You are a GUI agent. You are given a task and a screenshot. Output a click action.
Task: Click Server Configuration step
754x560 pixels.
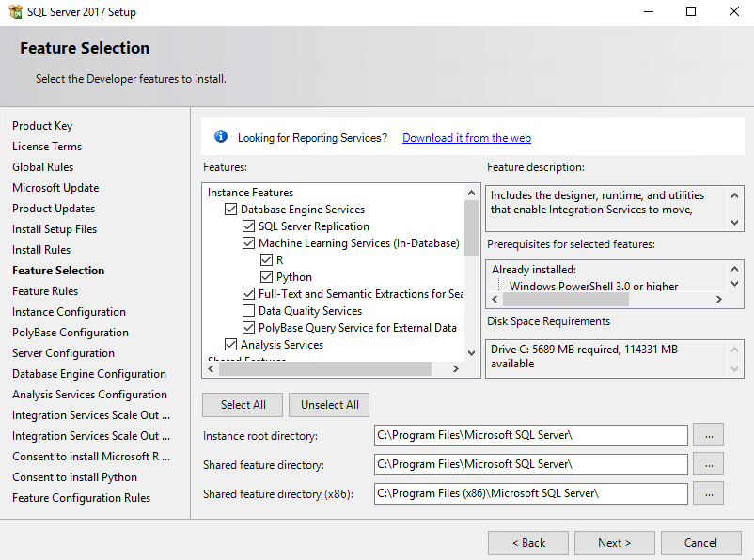pyautogui.click(x=64, y=353)
